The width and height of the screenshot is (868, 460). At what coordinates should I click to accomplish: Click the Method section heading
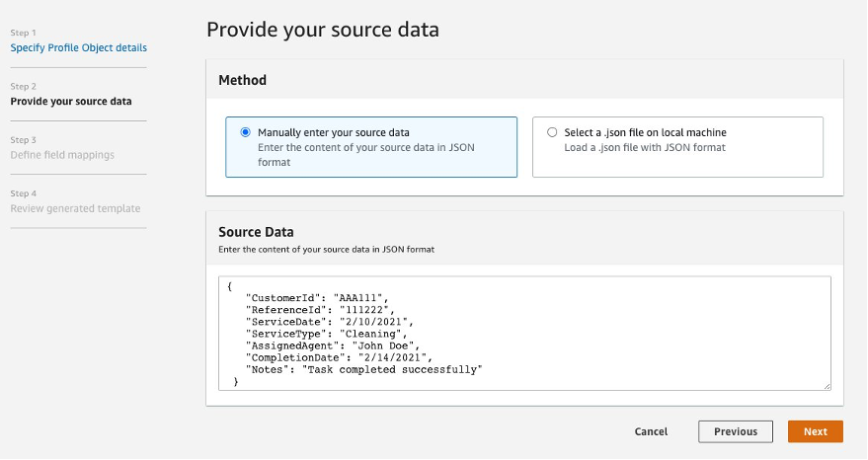tap(242, 80)
